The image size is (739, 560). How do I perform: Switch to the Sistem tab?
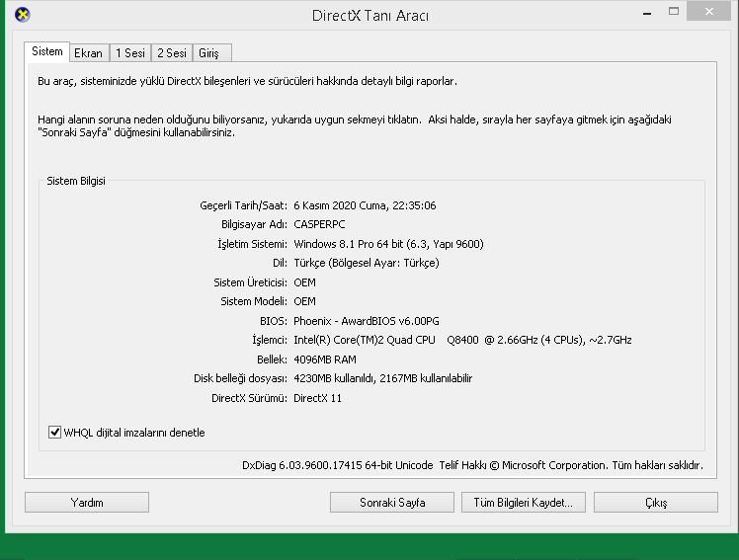[x=47, y=51]
